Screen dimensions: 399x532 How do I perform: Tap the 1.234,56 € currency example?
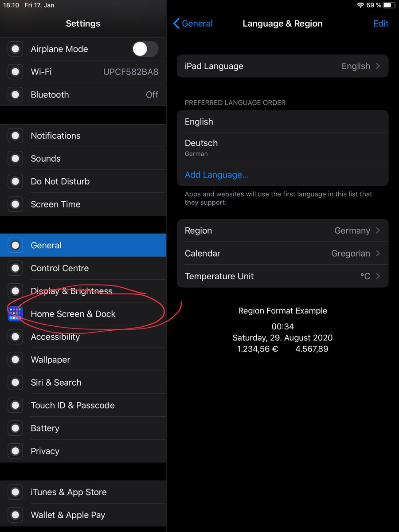coord(258,349)
